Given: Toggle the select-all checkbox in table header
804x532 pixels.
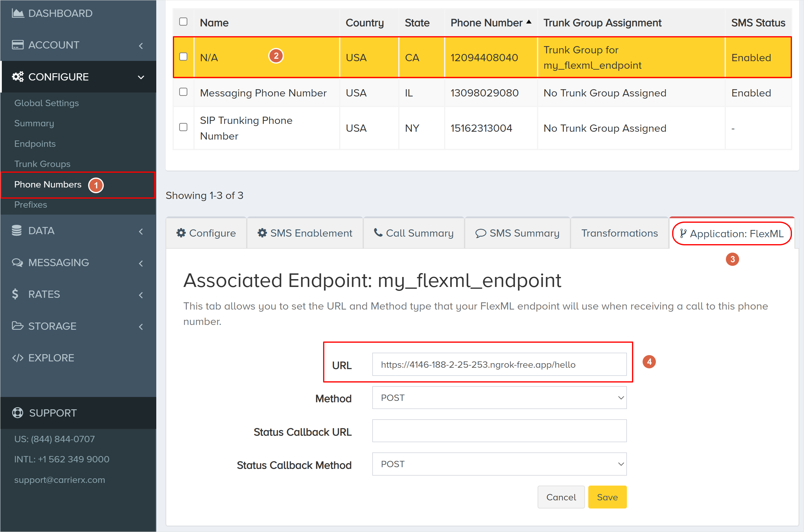Looking at the screenshot, I should [x=183, y=22].
